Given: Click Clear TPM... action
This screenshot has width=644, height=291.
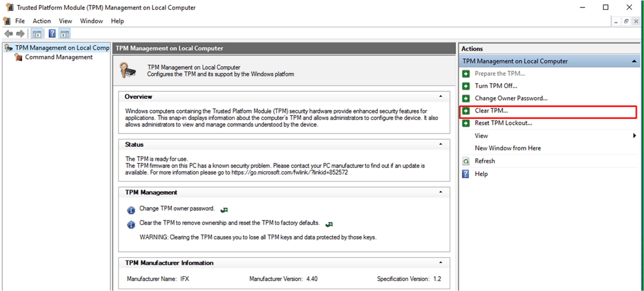Looking at the screenshot, I should (x=491, y=111).
